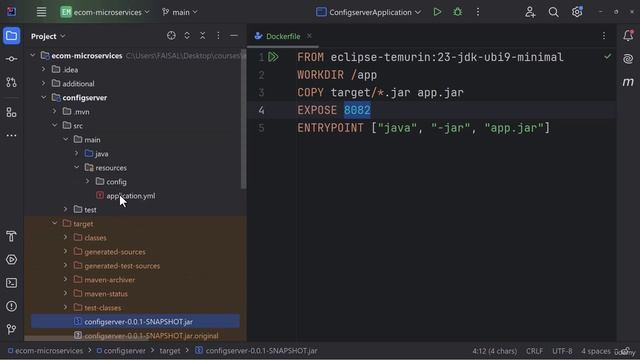Click inspection checkmark widget in editor

(607, 57)
